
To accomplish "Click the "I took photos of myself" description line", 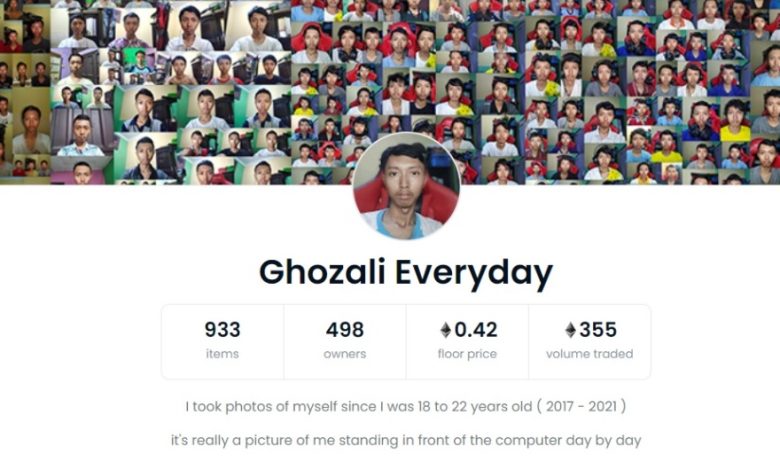I will pyautogui.click(x=406, y=406).
